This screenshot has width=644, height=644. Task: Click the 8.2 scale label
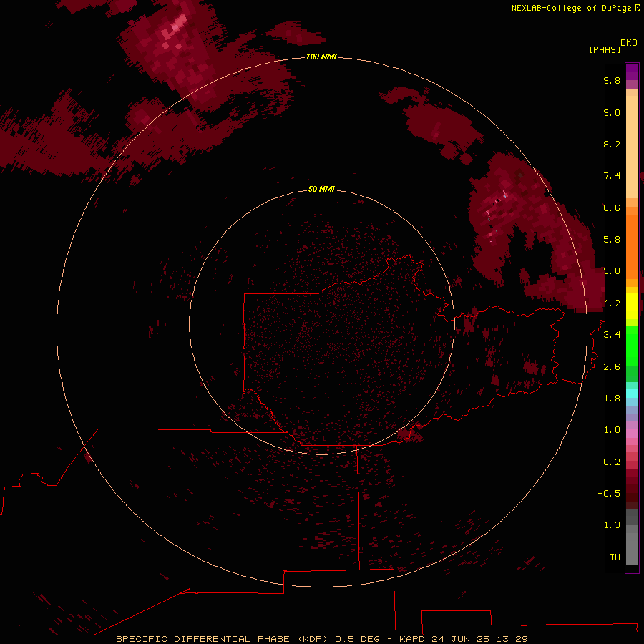(612, 144)
